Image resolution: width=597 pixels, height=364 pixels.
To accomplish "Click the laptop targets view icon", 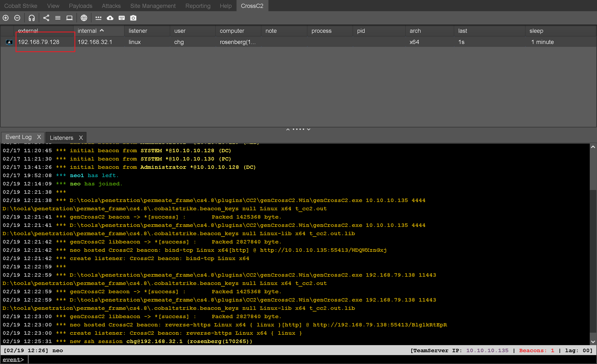I will pos(69,18).
